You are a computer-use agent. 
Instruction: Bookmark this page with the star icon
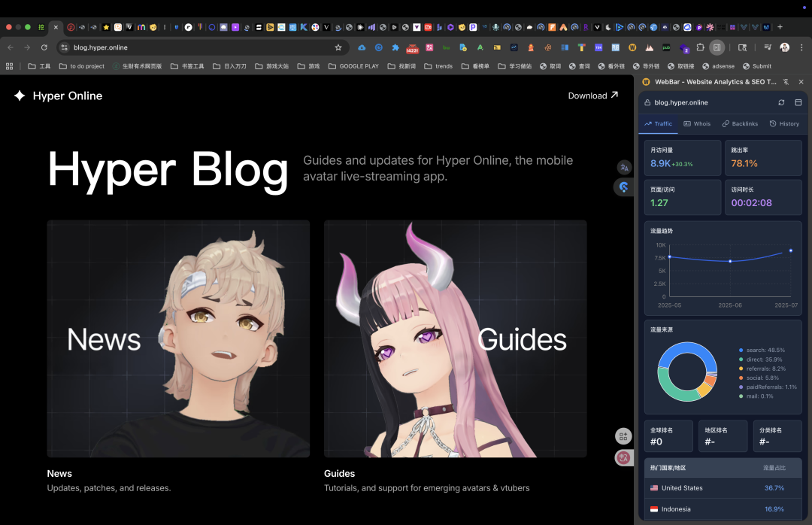point(338,47)
